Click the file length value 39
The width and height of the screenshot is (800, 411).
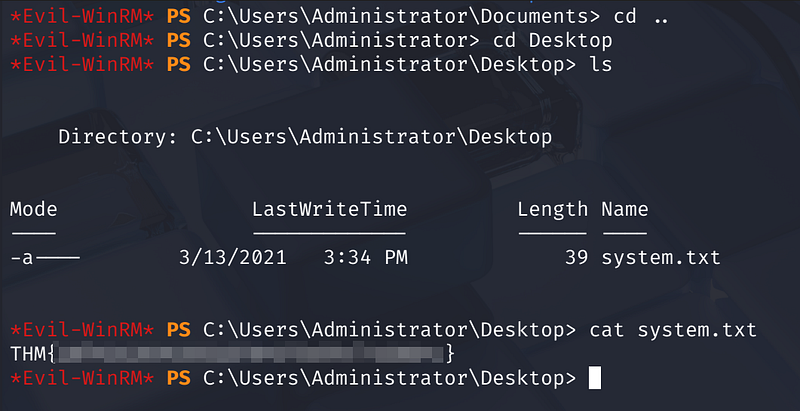[x=576, y=257]
